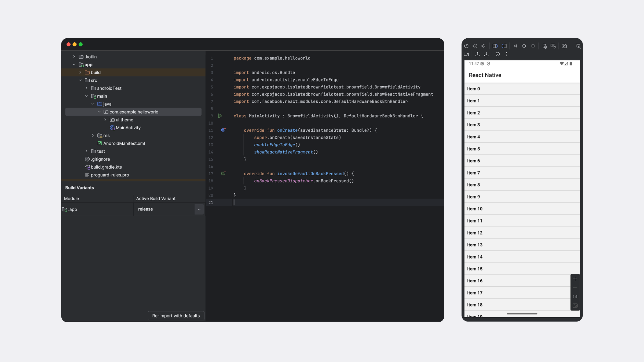Tap the emulator gesture navigation pill
This screenshot has height=362, width=644.
[x=522, y=314]
